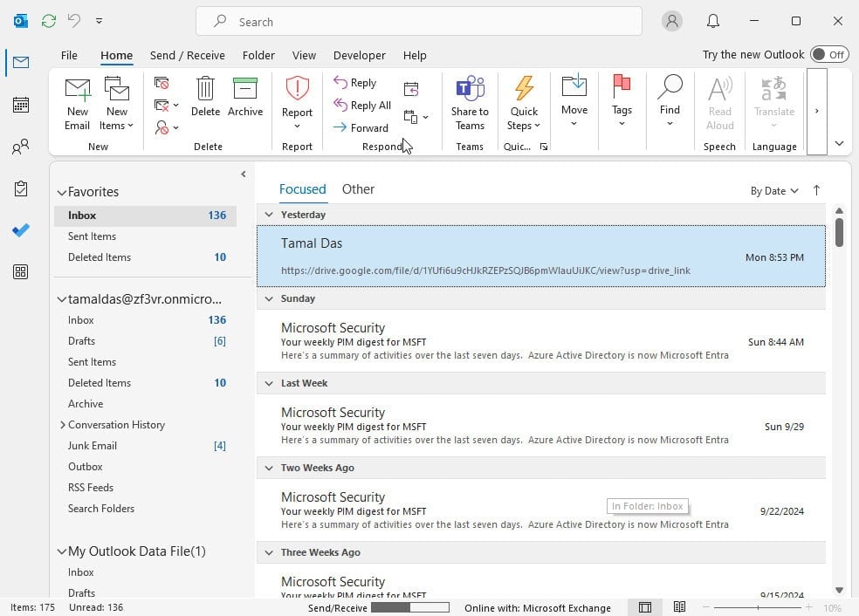Collapse the Favorites folder group

[62, 192]
